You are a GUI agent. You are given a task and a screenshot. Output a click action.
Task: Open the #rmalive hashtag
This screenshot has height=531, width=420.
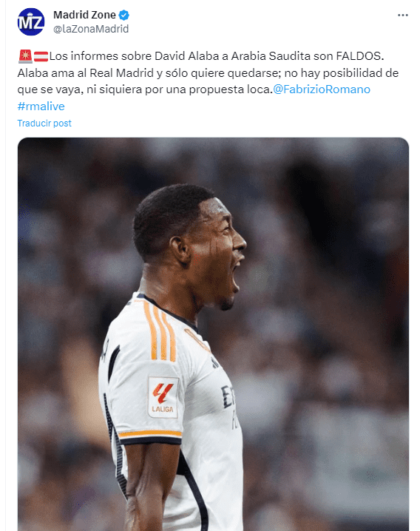click(41, 106)
